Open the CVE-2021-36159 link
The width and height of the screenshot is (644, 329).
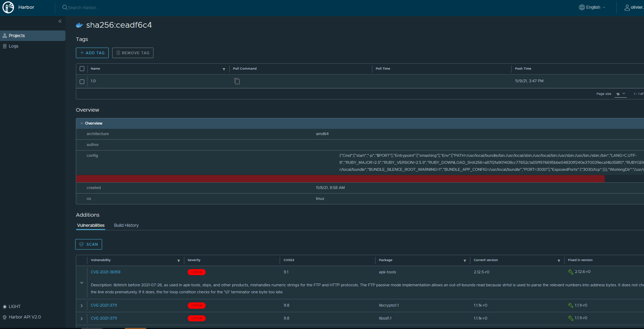pyautogui.click(x=106, y=272)
